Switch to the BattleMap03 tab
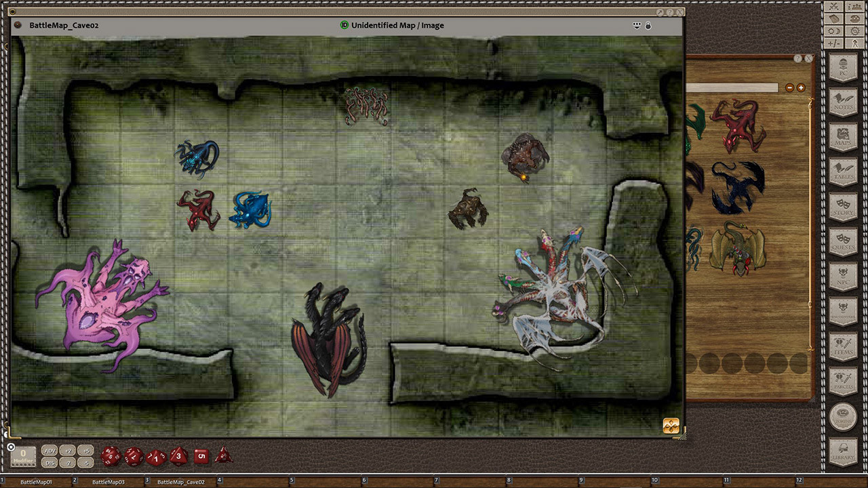The width and height of the screenshot is (868, 488). coord(108,480)
